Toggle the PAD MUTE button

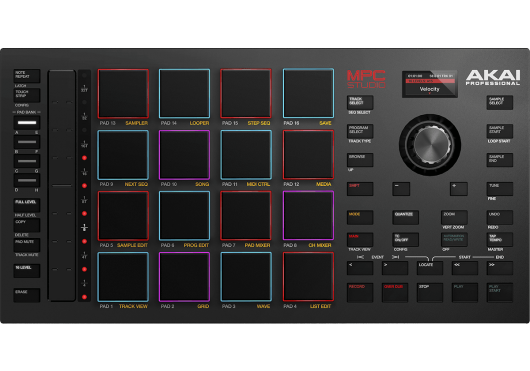(x=27, y=245)
